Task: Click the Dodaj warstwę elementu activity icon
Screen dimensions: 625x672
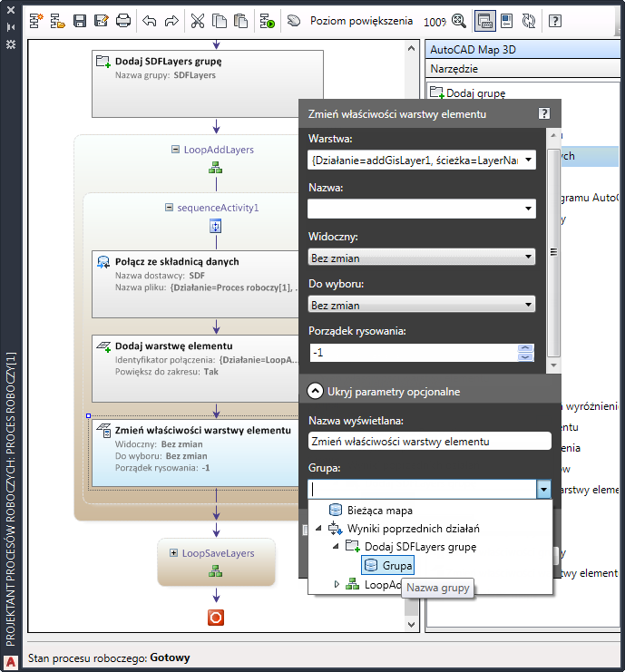Action: tap(103, 346)
